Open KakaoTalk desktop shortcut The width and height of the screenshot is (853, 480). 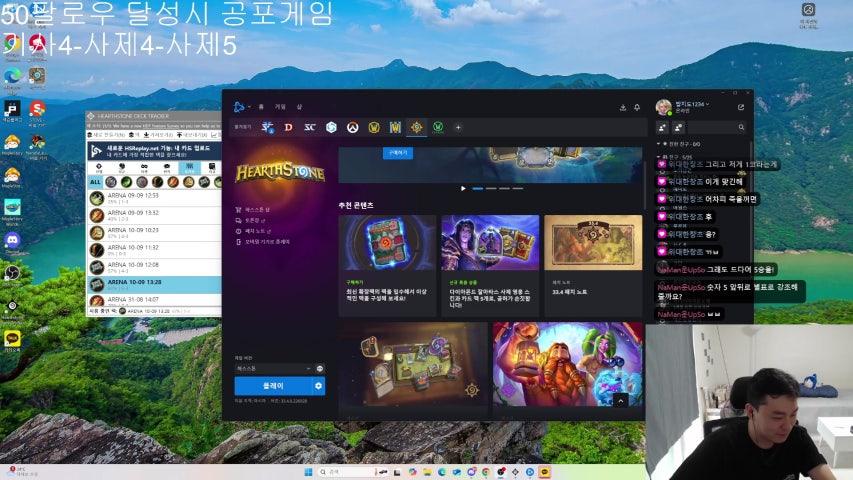[12, 340]
